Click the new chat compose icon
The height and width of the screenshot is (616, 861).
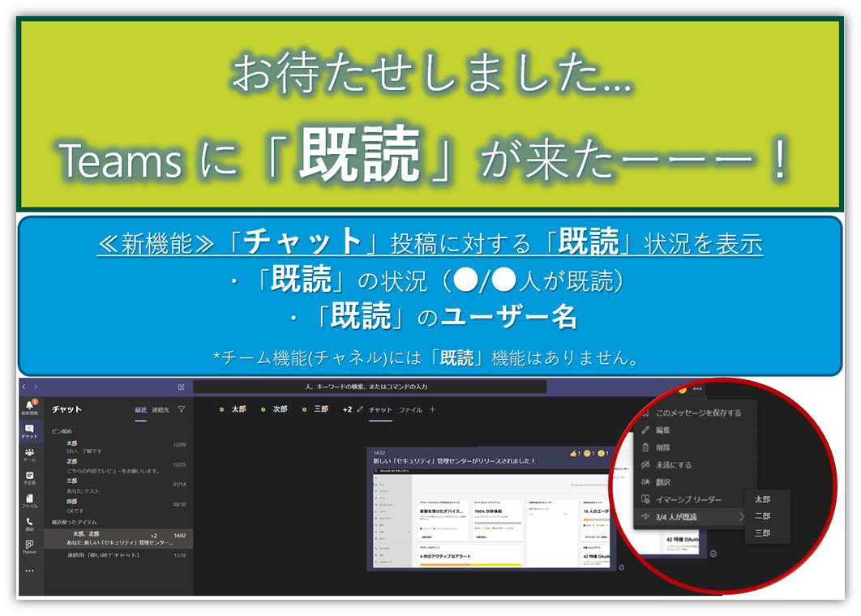181,387
